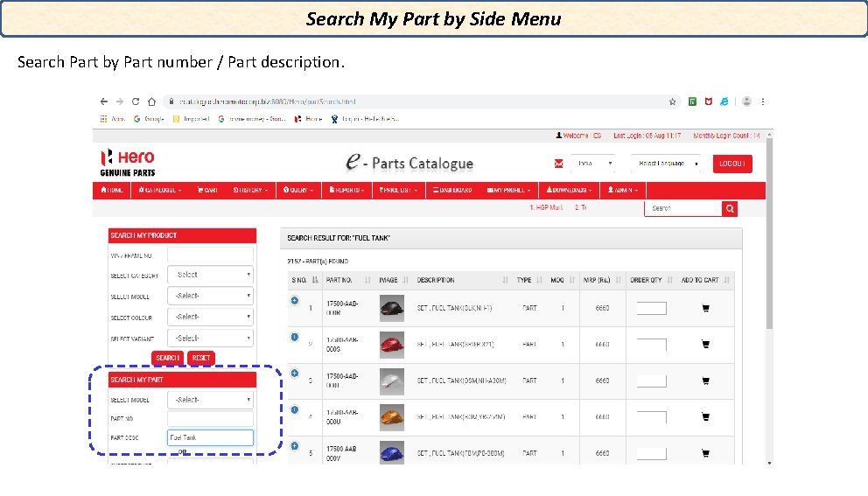Open the CATALOGUE menu
This screenshot has height=496, width=868.
160,190
